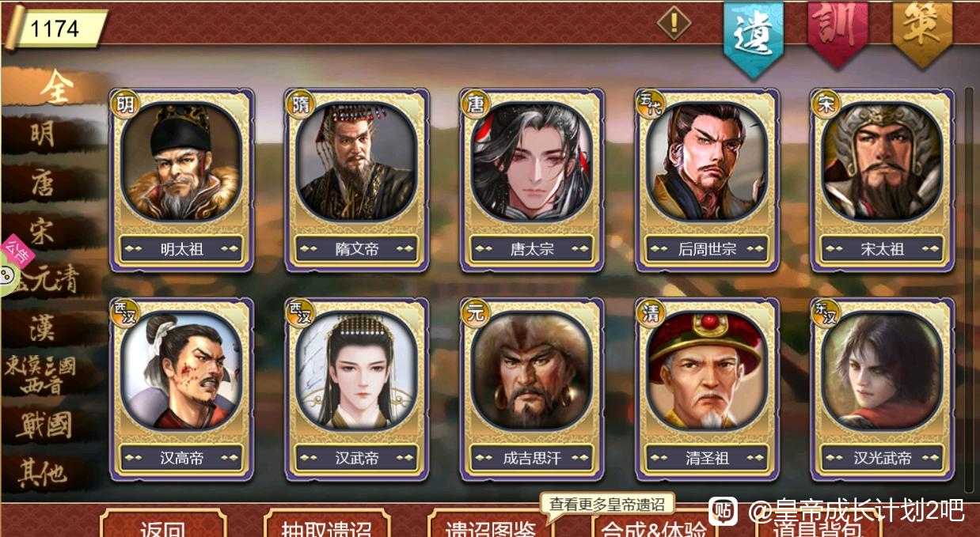Pick the 汉武帝 emperor card

coord(356,389)
